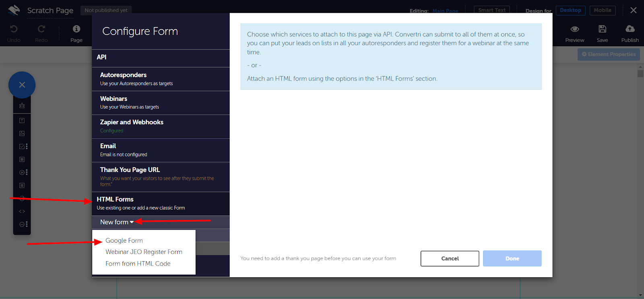Open the Webinars section
644x299 pixels.
161,103
